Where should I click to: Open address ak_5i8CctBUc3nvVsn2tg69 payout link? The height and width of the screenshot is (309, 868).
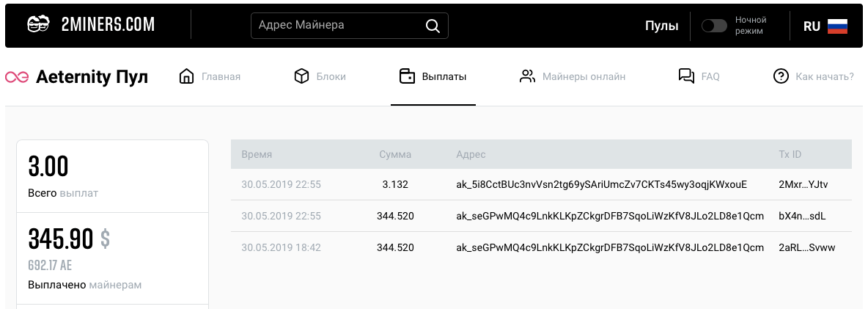coord(600,184)
